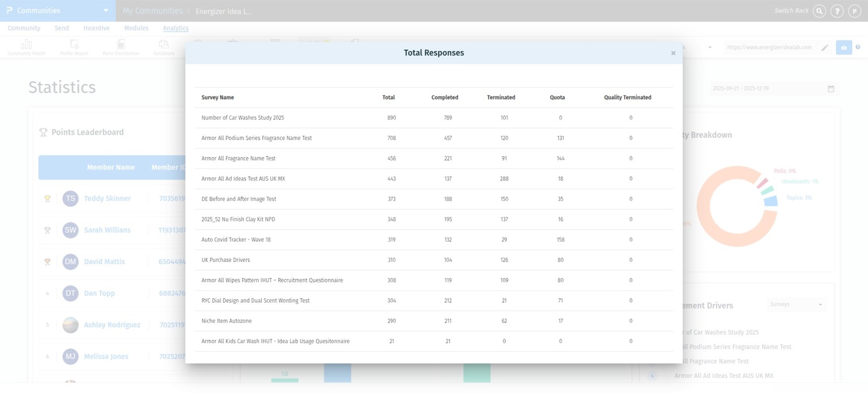868x393 pixels.
Task: Open the dropdown arrow left of URL field
Action: (710, 47)
